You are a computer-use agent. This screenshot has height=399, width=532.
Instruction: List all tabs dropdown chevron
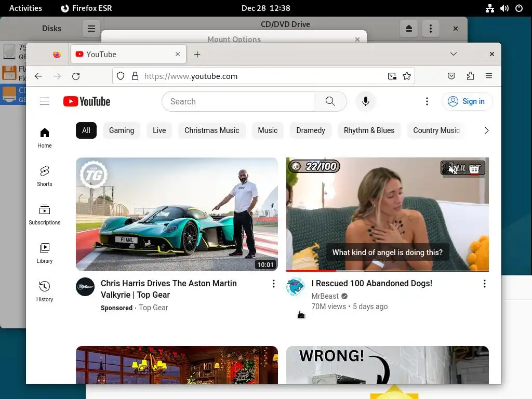pyautogui.click(x=453, y=54)
